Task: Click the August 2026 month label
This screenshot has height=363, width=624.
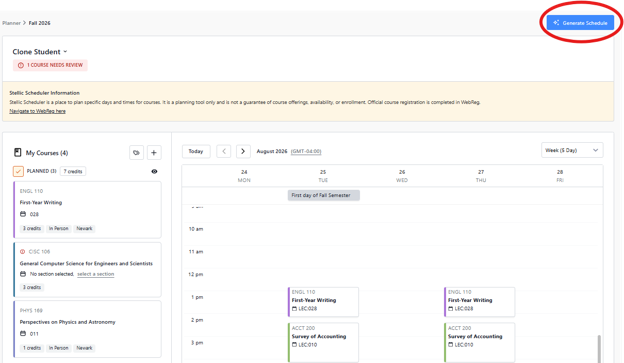Action: (x=272, y=151)
